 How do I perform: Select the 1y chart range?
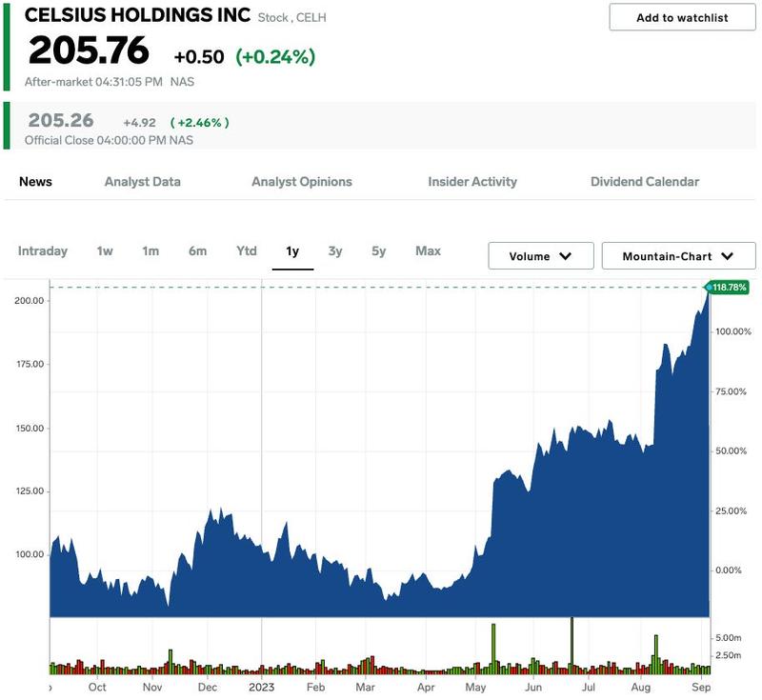[x=292, y=251]
